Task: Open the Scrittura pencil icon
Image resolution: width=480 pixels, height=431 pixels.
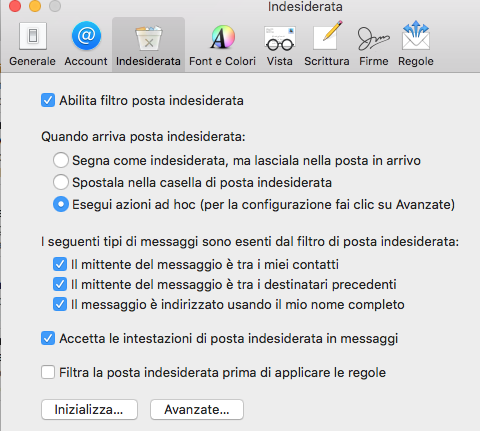Action: [x=327, y=36]
